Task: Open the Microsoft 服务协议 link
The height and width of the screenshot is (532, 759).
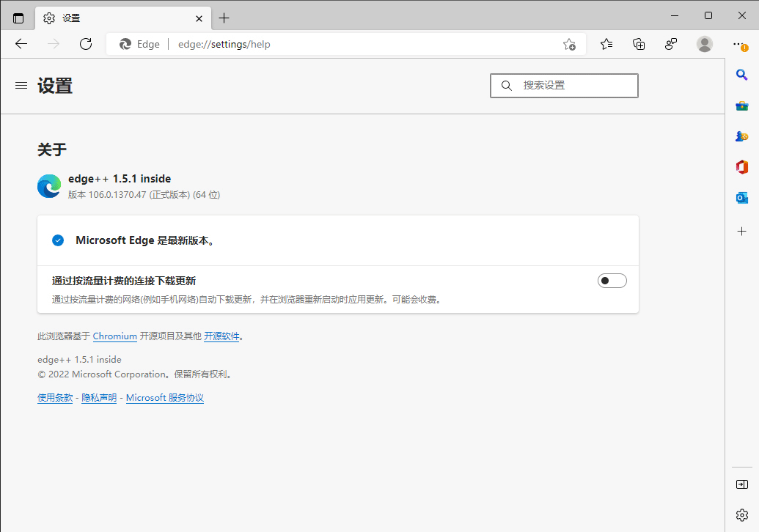Action: (164, 398)
